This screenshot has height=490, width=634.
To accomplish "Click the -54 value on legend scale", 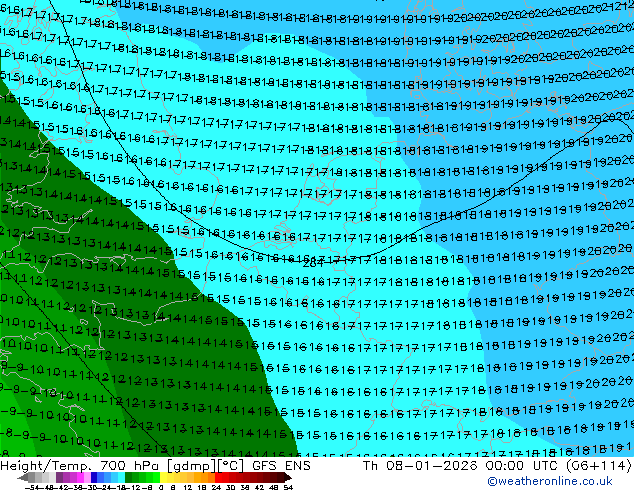I will 32,488.
